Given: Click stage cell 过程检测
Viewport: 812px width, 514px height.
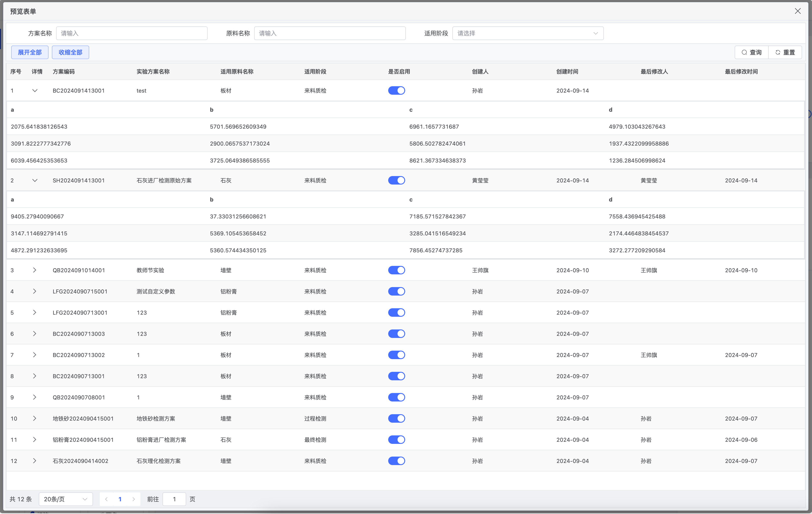Looking at the screenshot, I should (315, 419).
